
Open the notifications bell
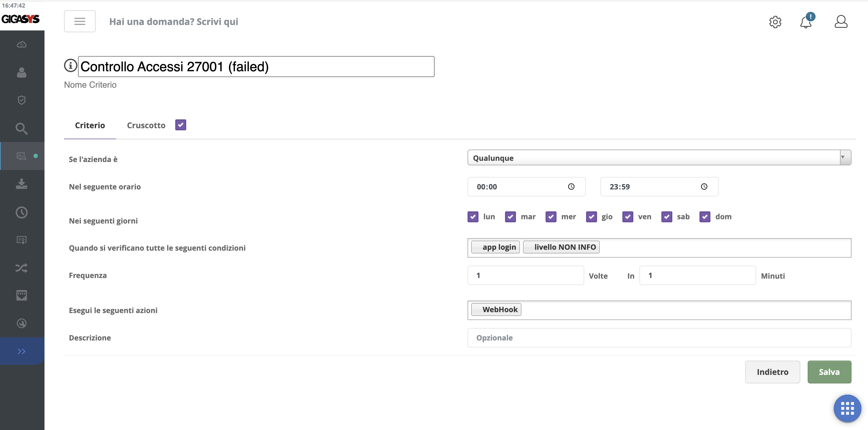(x=806, y=22)
